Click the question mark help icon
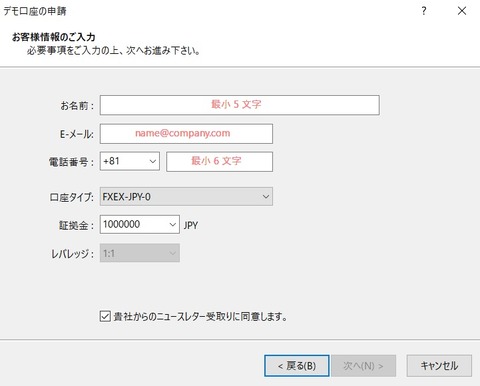 coord(424,11)
